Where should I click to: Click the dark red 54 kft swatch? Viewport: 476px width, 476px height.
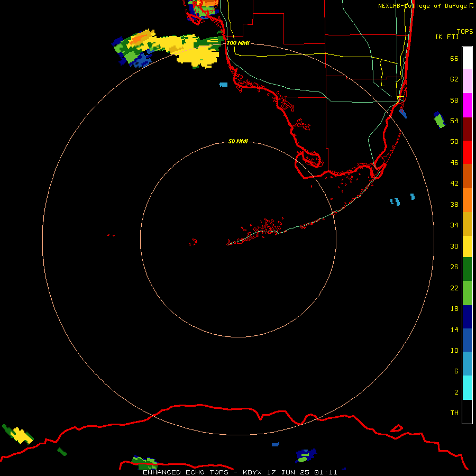(x=467, y=129)
